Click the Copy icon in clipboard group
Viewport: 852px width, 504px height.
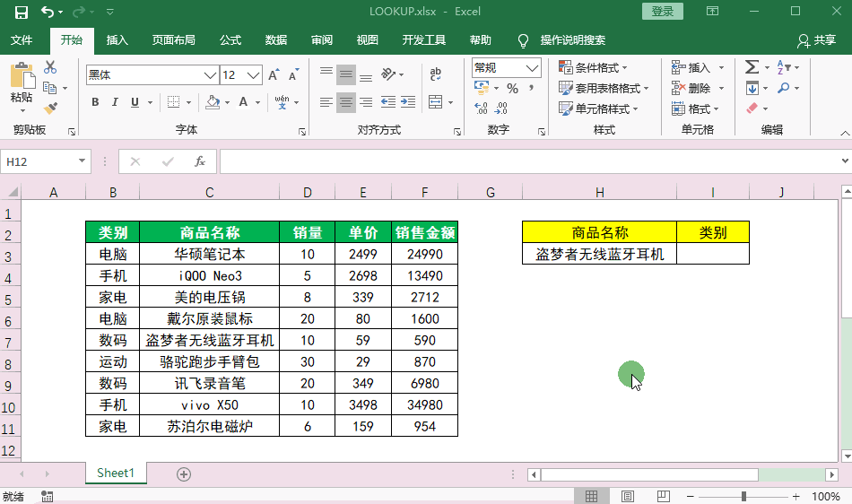point(50,88)
